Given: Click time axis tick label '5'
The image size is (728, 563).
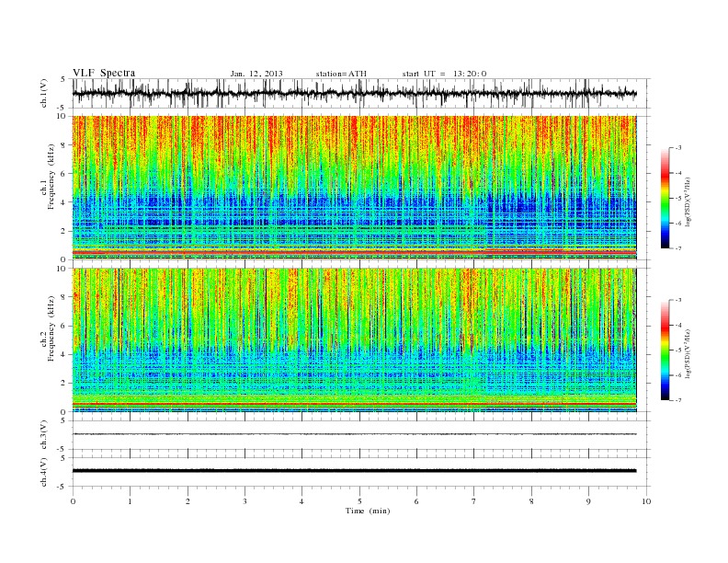Looking at the screenshot, I should tap(359, 501).
